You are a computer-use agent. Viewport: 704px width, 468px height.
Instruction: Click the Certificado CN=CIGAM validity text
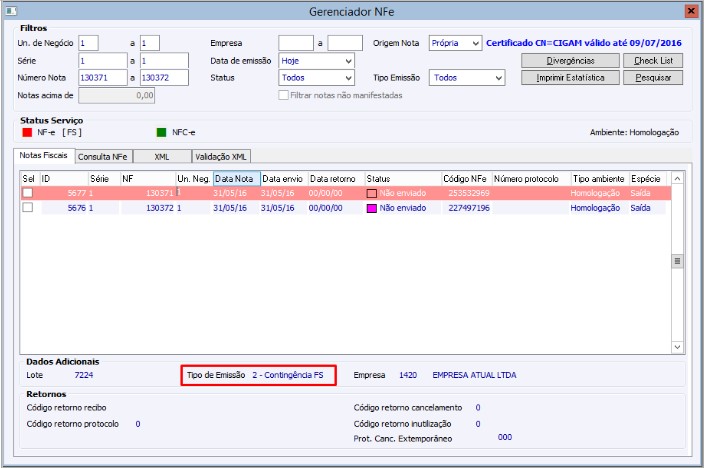[x=584, y=43]
